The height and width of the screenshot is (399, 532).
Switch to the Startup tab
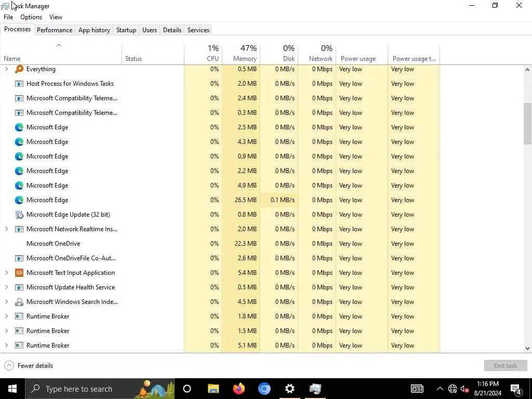tap(126, 30)
